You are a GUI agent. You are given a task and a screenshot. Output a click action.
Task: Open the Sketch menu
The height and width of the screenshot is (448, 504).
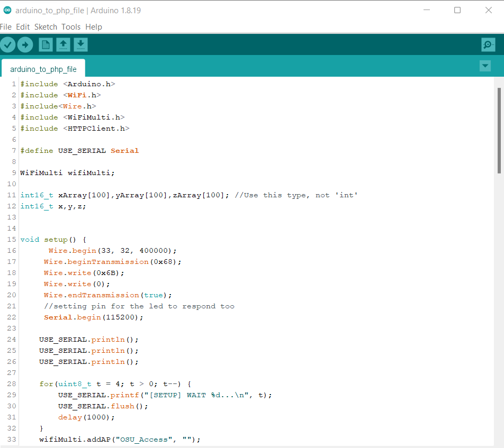coord(46,27)
